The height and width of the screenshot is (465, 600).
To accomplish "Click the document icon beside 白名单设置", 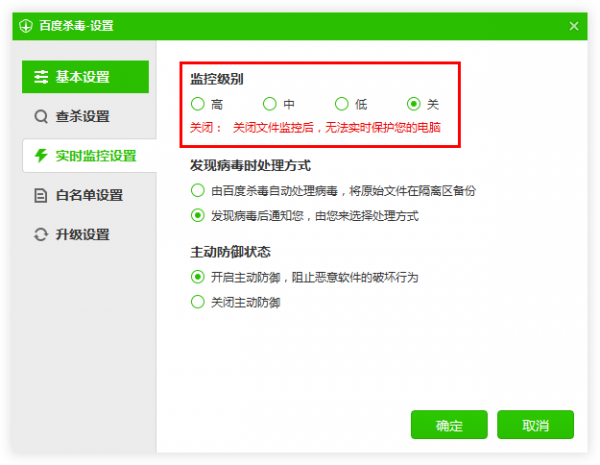I will point(41,195).
